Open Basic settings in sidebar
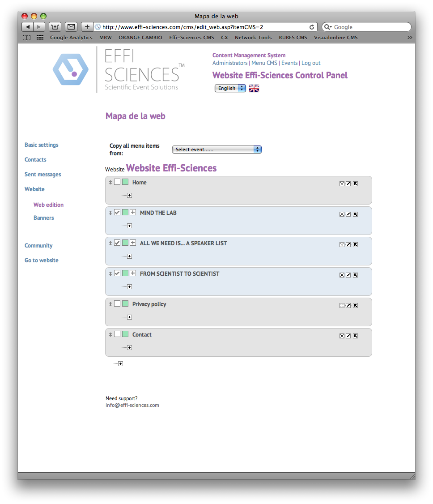The height and width of the screenshot is (504, 433). (42, 145)
